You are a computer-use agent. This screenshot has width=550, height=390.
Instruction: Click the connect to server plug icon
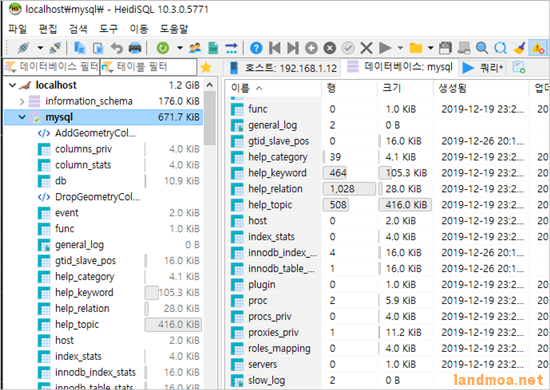(23, 48)
